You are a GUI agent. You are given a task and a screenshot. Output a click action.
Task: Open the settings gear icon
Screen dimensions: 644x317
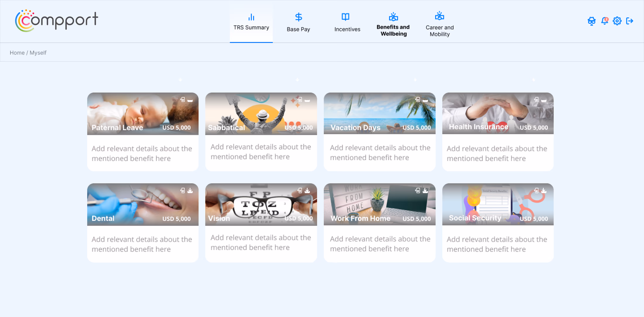[x=617, y=21]
